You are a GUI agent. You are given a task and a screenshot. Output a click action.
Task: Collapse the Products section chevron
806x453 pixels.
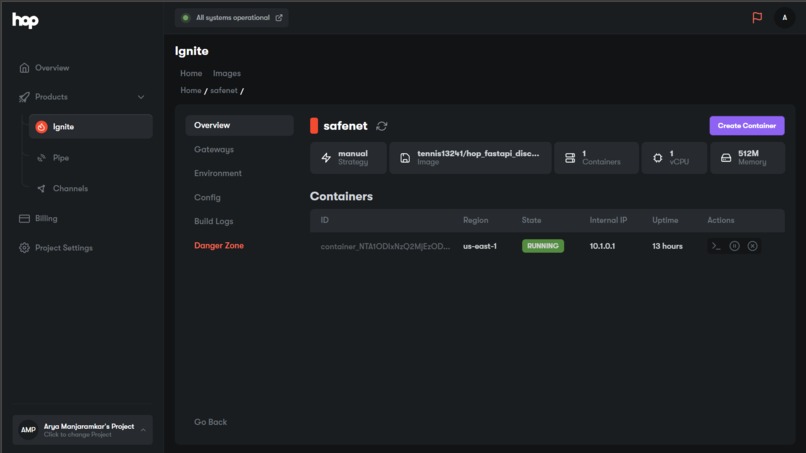141,97
